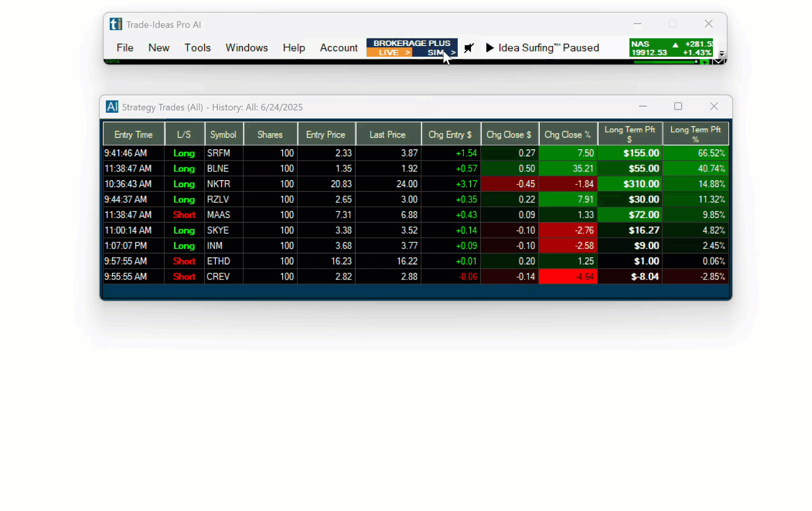Click the Brokerage Plus SIM button

click(435, 53)
